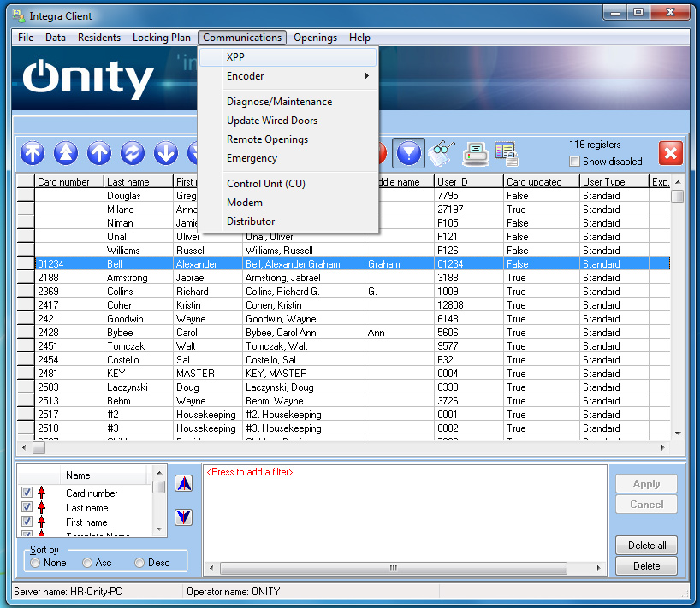The height and width of the screenshot is (608, 700).
Task: Enable the Show disabled checkbox
Action: point(575,162)
